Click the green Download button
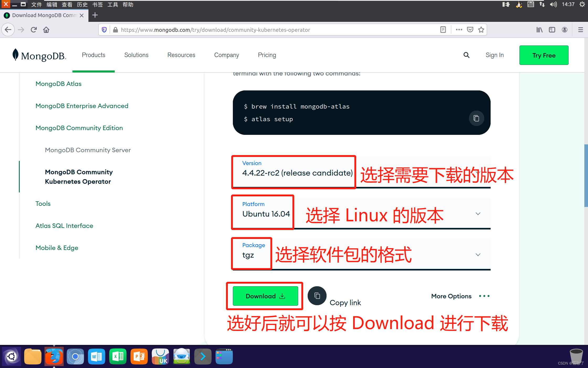This screenshot has height=368, width=588. pos(265,296)
